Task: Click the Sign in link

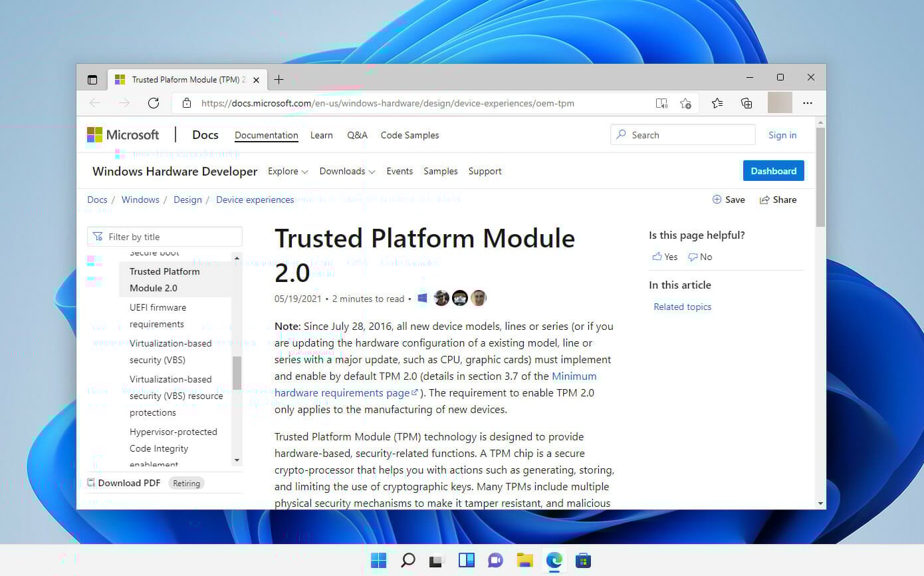Action: point(782,135)
